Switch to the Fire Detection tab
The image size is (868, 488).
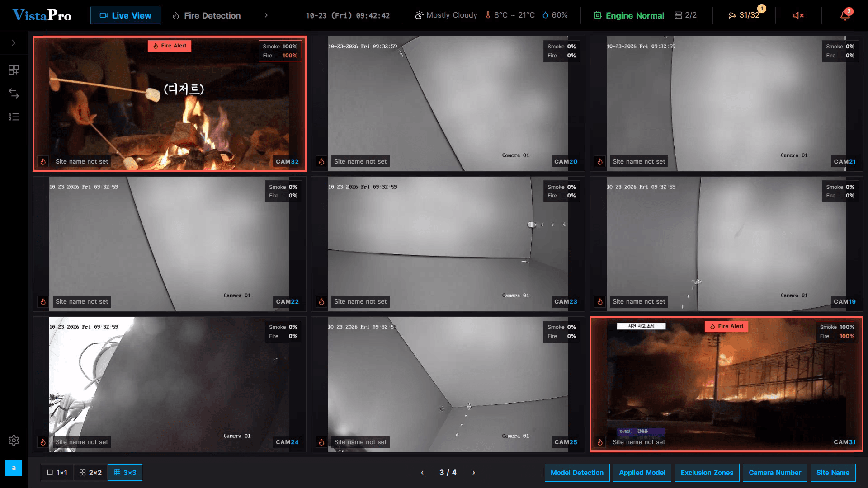(207, 15)
